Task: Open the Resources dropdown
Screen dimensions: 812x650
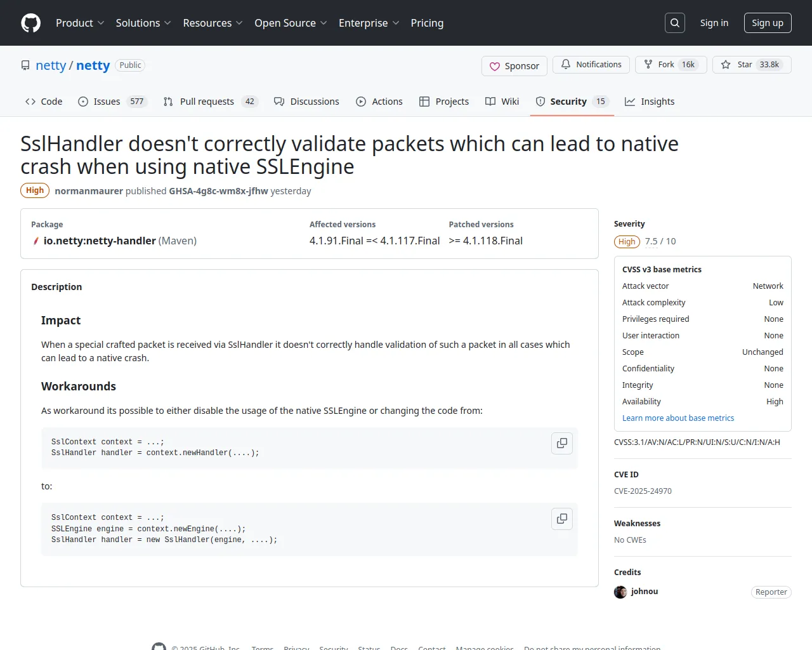Action: [213, 23]
